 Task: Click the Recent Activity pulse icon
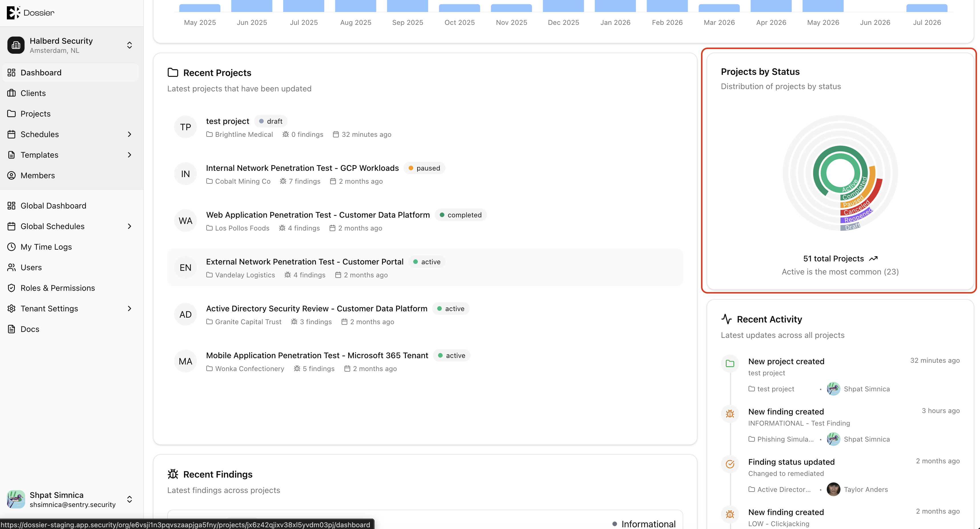point(726,319)
